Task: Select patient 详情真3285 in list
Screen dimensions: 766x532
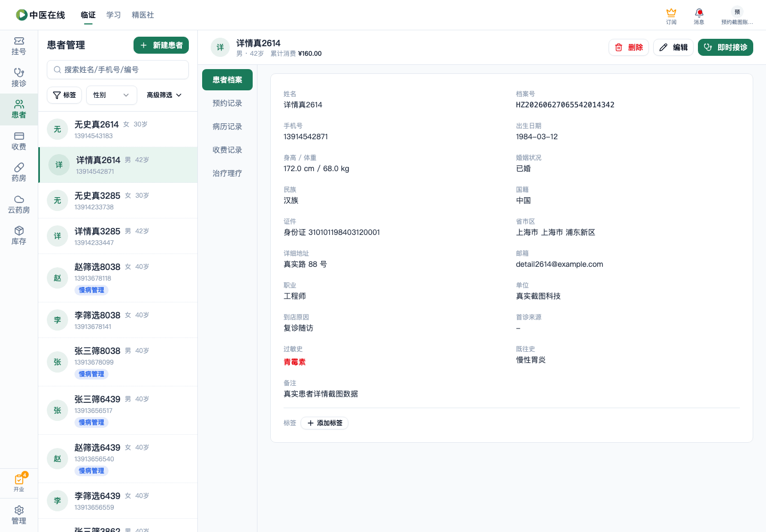Action: pos(118,236)
